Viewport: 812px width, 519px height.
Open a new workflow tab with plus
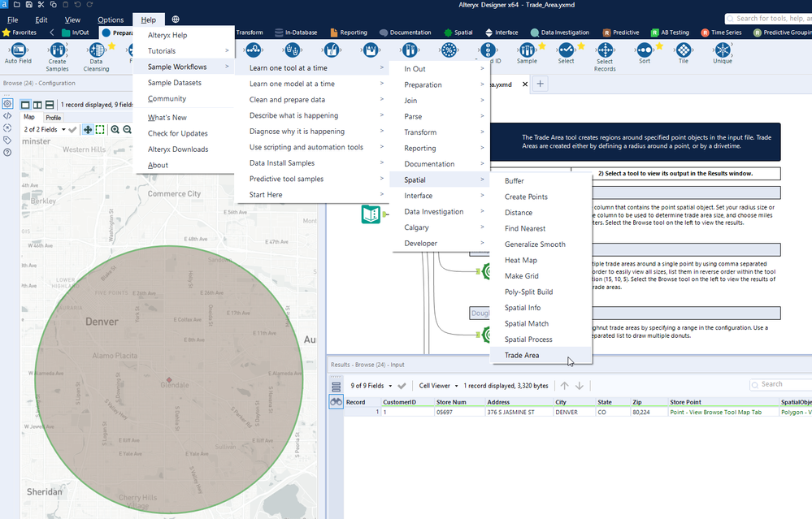click(541, 84)
